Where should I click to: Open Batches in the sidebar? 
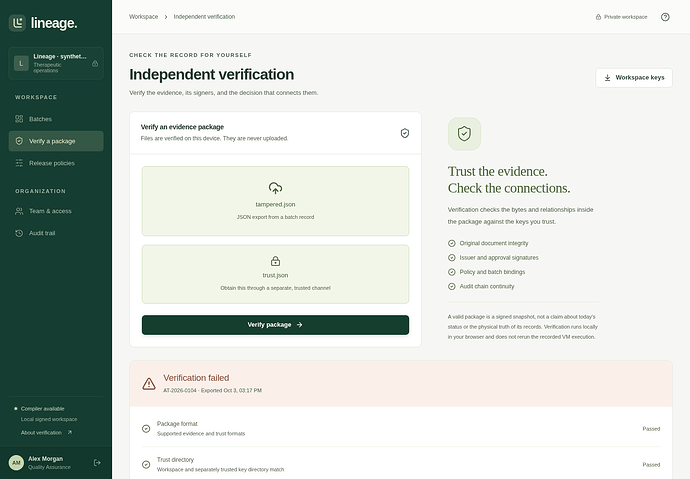tap(56, 119)
